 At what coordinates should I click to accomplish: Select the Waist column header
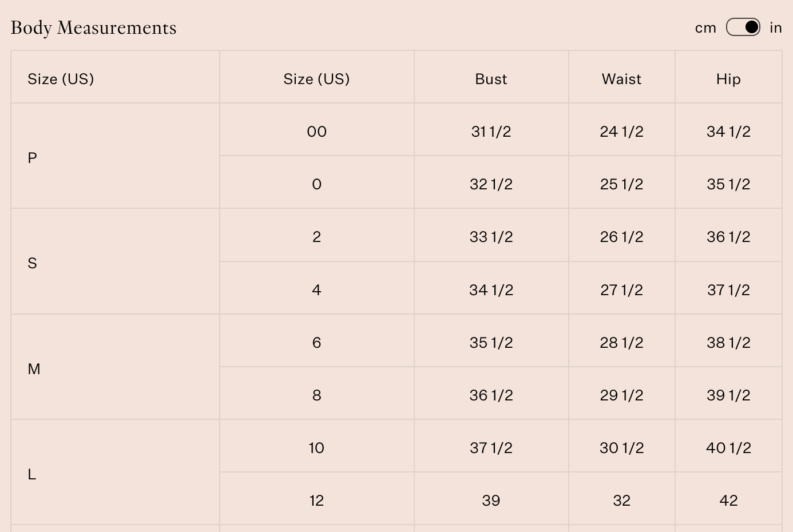(x=621, y=79)
